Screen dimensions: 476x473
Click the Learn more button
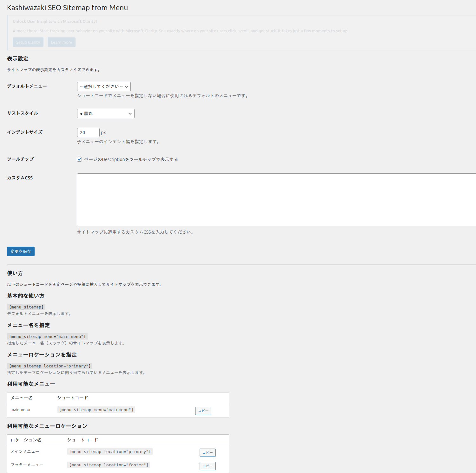coord(61,42)
